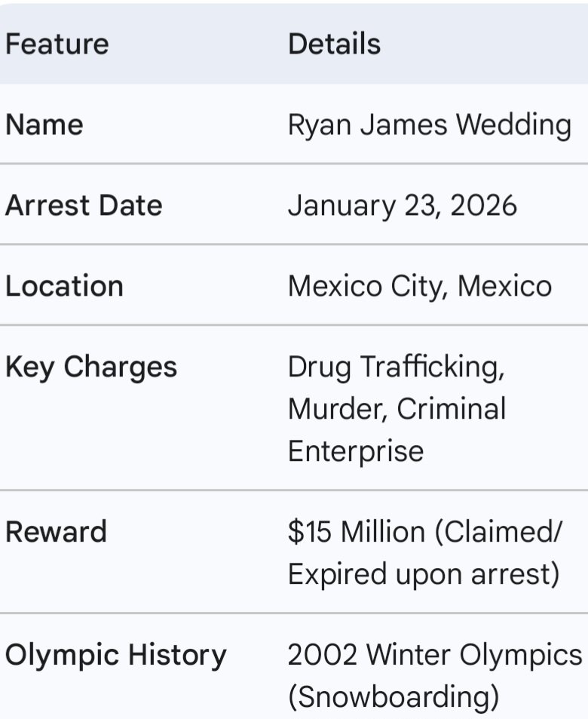The image size is (588, 719).
Task: Select the Arrest Date row label
Action: (x=84, y=205)
